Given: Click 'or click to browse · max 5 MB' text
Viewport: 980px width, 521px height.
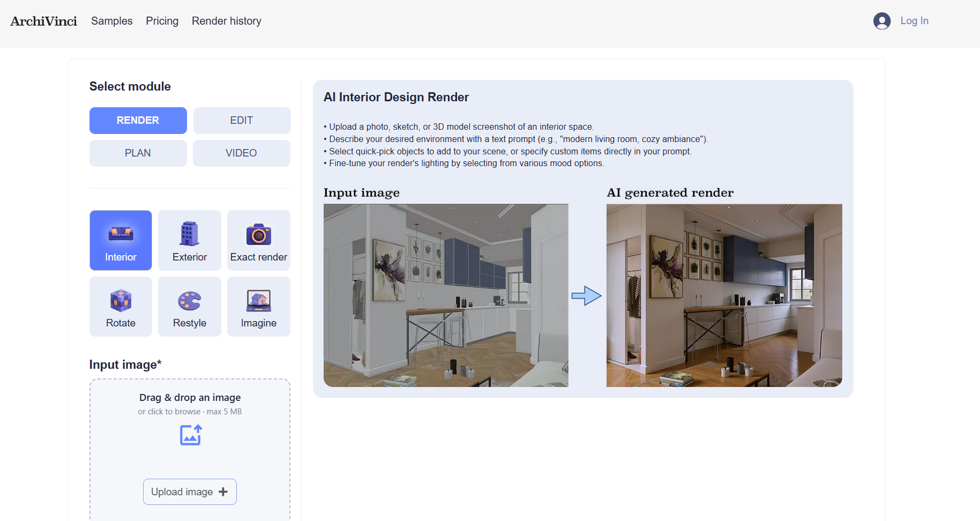Looking at the screenshot, I should tap(190, 412).
